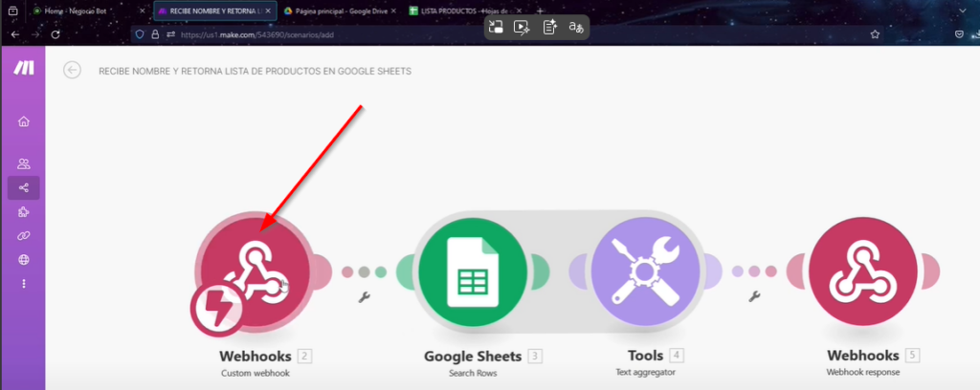Screen dimensions: 980x390
Task: Click the instant trigger lightning badge
Action: (217, 310)
